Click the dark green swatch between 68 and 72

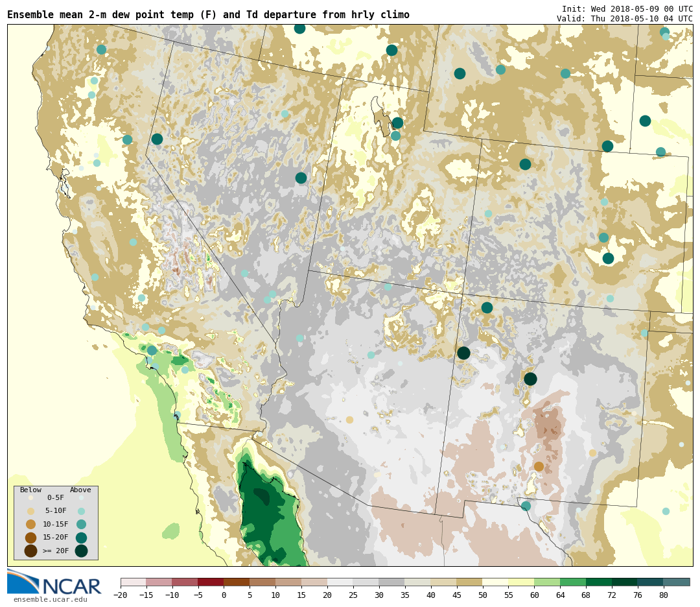pos(599,582)
